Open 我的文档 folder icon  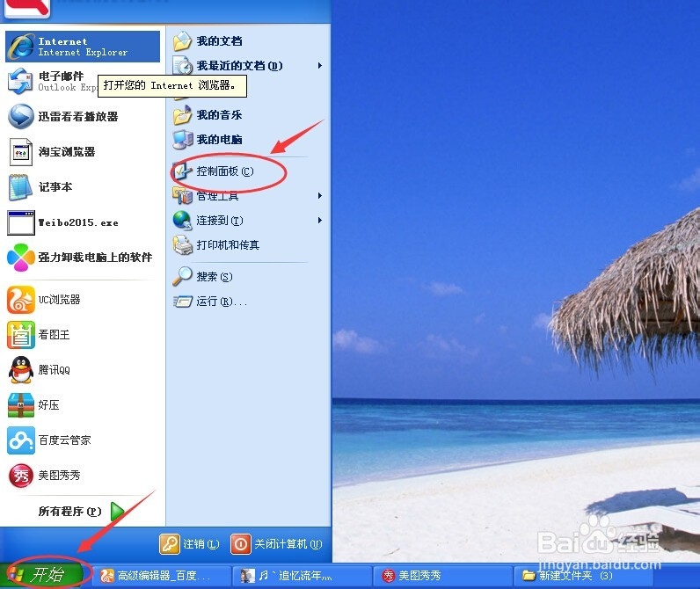coord(182,41)
